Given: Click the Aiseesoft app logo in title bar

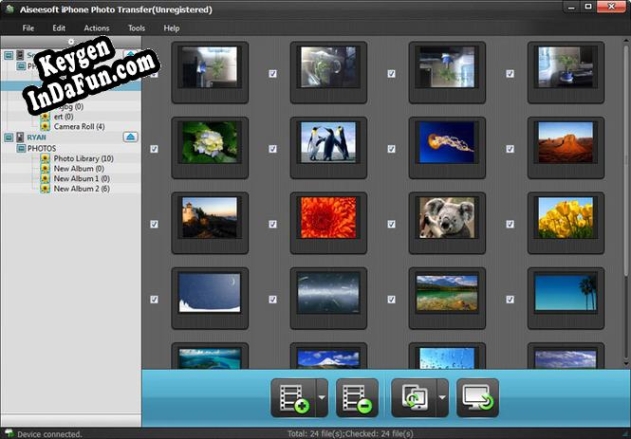Looking at the screenshot, I should coord(9,9).
